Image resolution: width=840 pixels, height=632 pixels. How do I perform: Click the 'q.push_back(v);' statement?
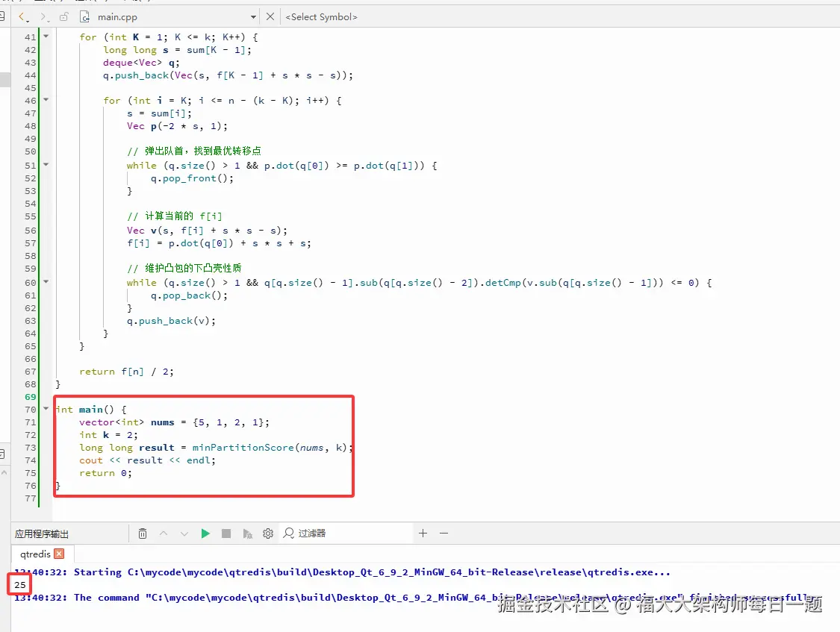(x=172, y=321)
